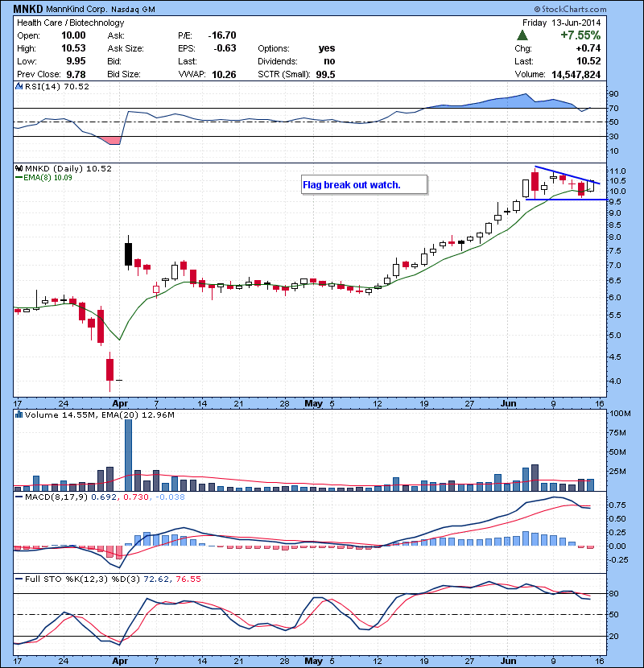Screen dimensions: 644x668
Task: Click the Last price 10.52 in header
Action: point(588,61)
